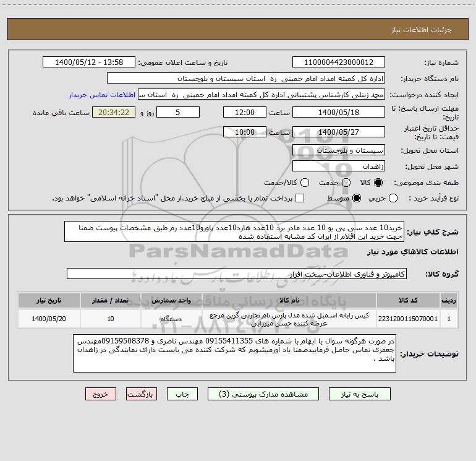Click the واحد شمارش column header

coord(171,301)
